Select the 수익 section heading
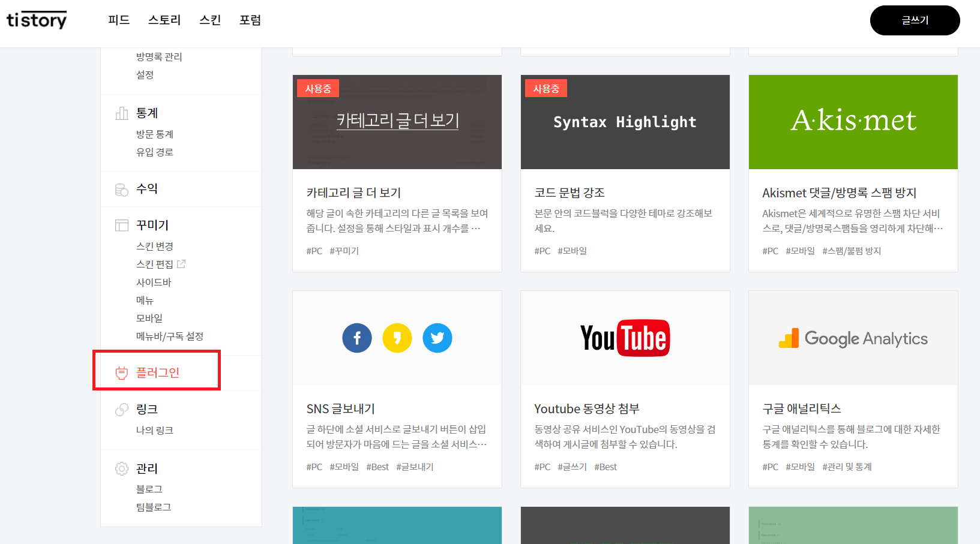This screenshot has width=980, height=544. click(147, 189)
